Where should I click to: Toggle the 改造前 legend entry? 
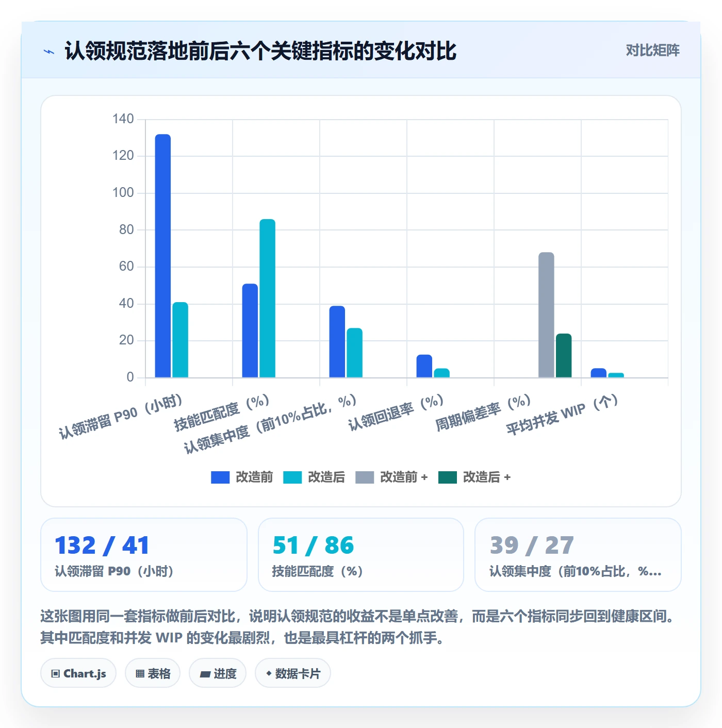242,477
